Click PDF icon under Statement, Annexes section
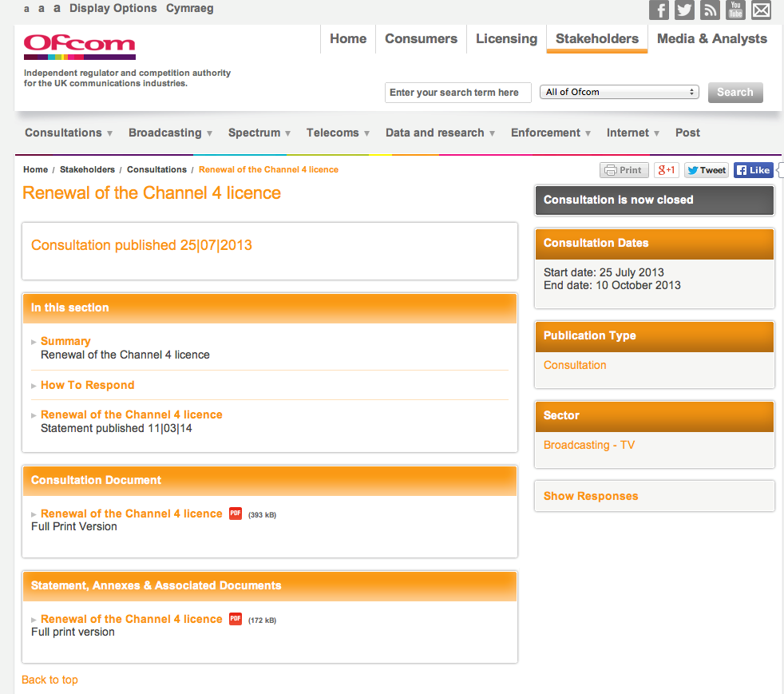 point(236,619)
